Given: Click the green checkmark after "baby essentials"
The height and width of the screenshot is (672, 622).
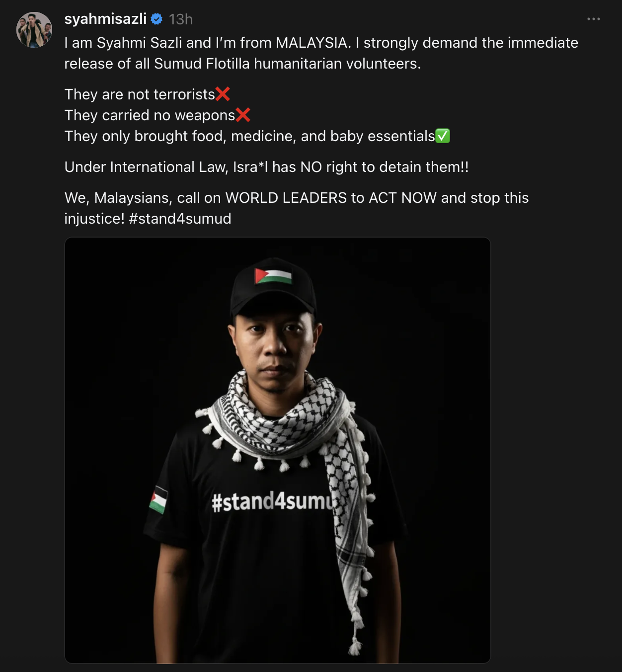Looking at the screenshot, I should 443,136.
